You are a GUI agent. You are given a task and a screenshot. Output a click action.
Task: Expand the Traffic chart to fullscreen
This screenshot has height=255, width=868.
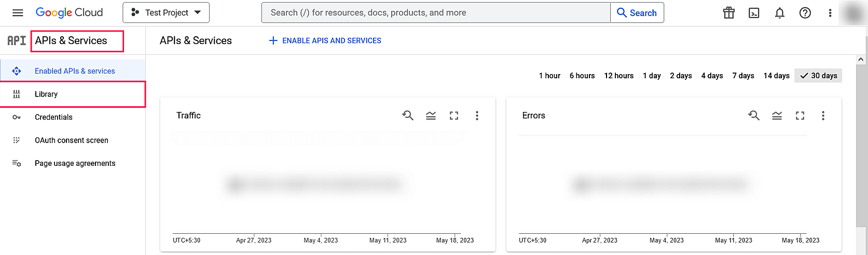[x=454, y=116]
